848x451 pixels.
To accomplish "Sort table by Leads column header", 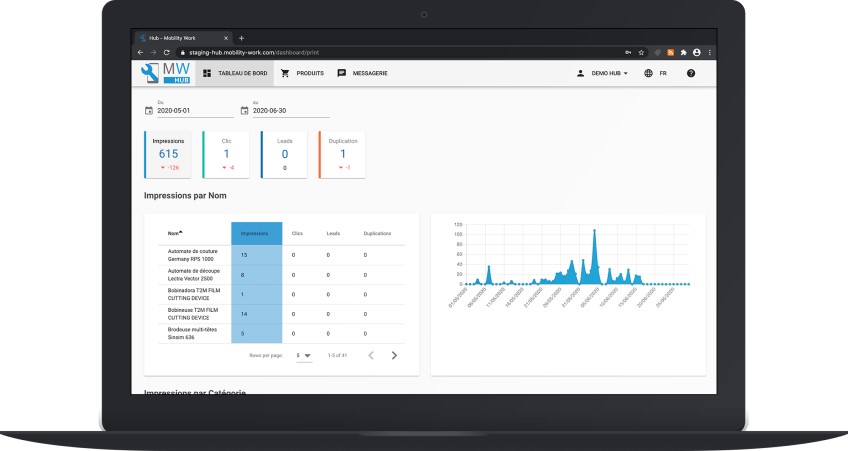I will point(333,233).
